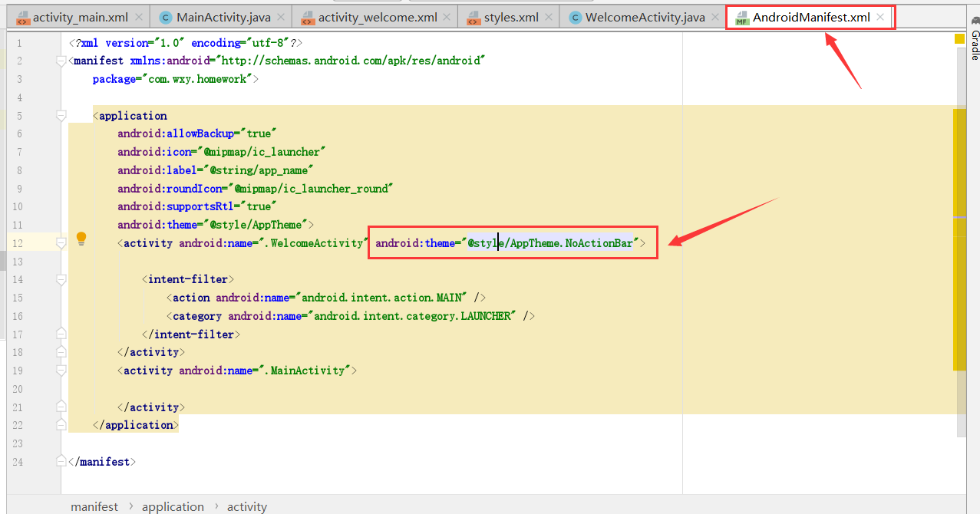The width and height of the screenshot is (980, 514).
Task: Click the yellow warning stripe in scrollbar
Action: [959, 239]
